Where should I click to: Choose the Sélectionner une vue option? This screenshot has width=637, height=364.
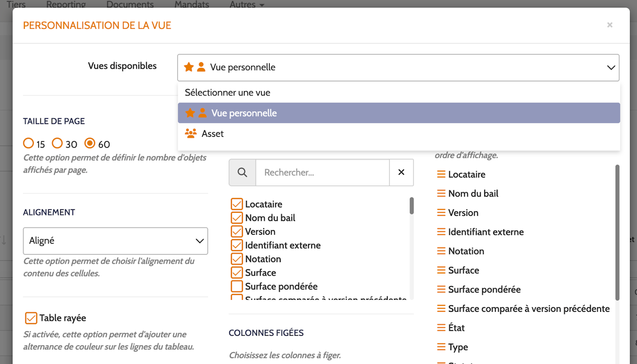pyautogui.click(x=399, y=92)
